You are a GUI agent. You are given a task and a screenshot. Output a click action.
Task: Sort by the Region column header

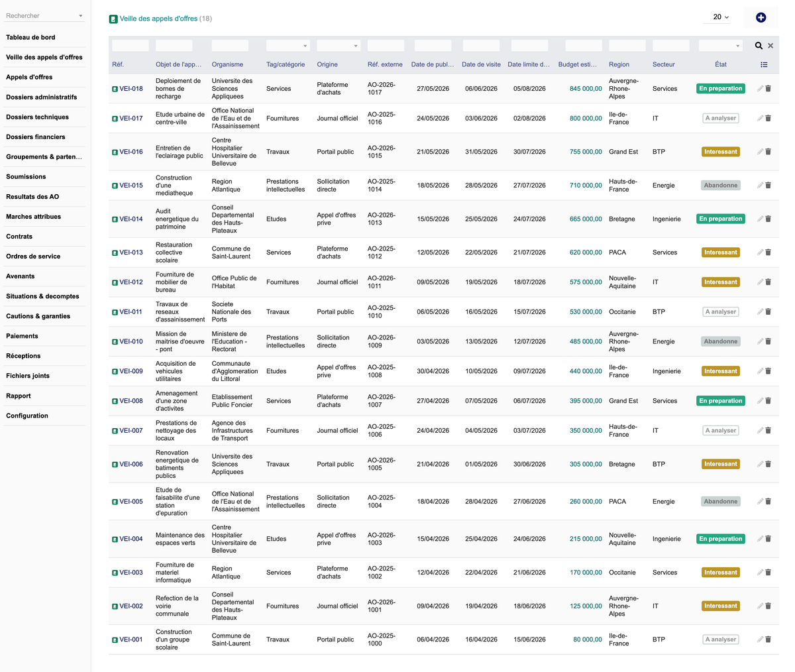[619, 64]
